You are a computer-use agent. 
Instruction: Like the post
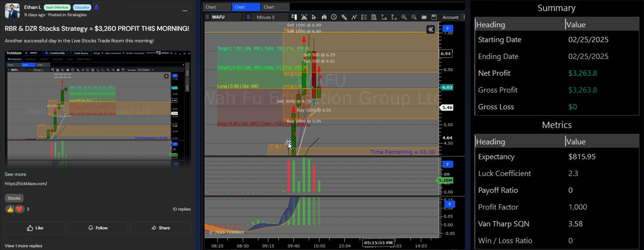[35, 228]
